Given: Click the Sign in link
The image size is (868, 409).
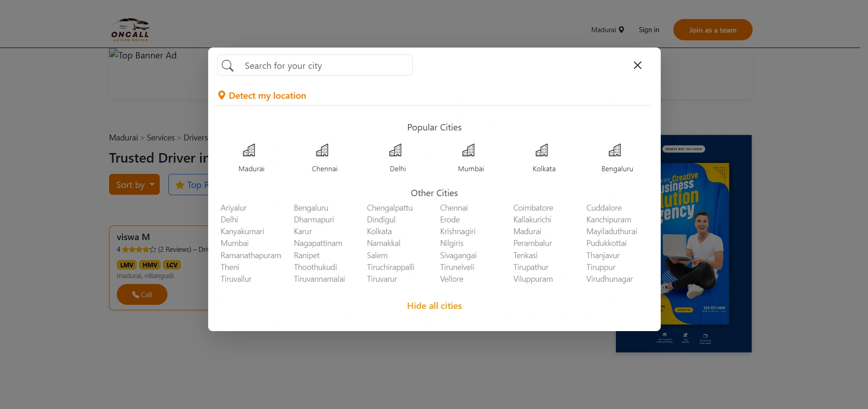Looking at the screenshot, I should [x=649, y=30].
